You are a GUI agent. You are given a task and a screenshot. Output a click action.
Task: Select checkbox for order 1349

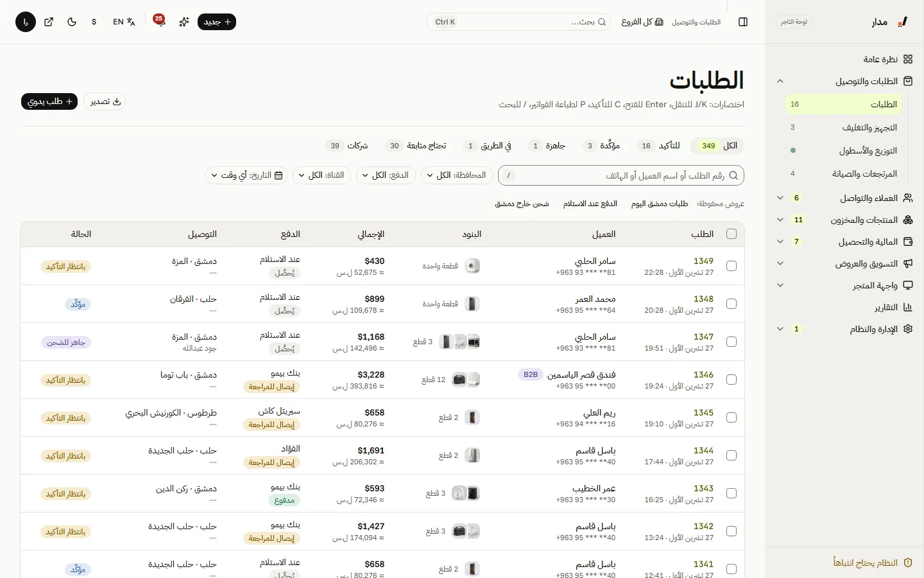732,266
